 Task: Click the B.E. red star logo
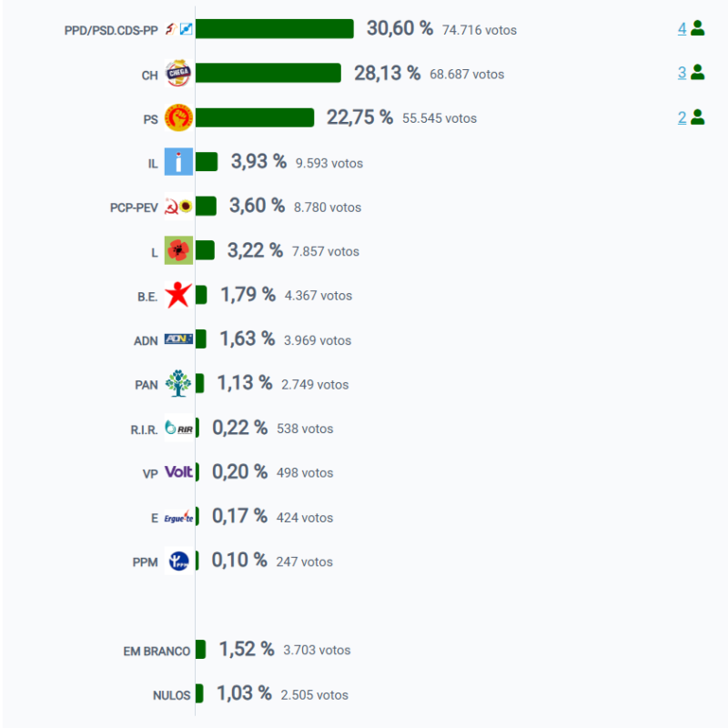point(178,295)
